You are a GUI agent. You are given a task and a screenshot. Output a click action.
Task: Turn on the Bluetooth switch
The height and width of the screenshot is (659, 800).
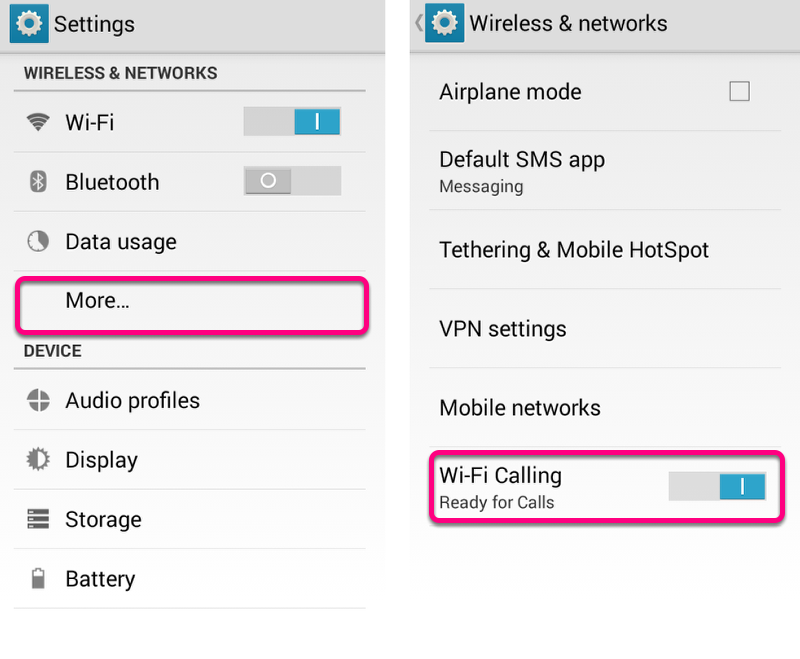[292, 181]
